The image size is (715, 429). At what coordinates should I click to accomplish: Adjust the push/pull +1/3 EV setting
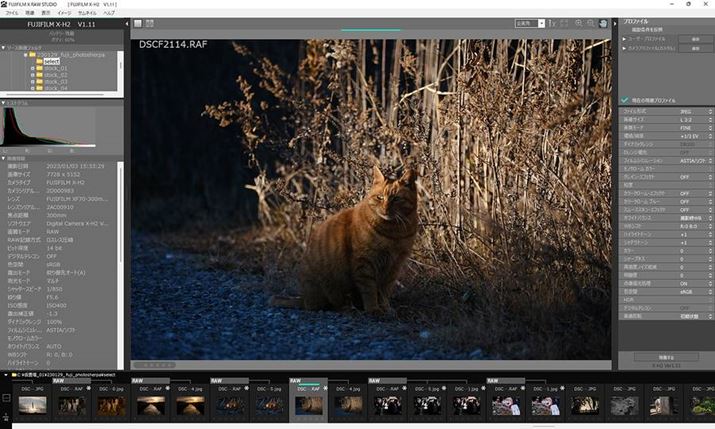[x=666, y=136]
